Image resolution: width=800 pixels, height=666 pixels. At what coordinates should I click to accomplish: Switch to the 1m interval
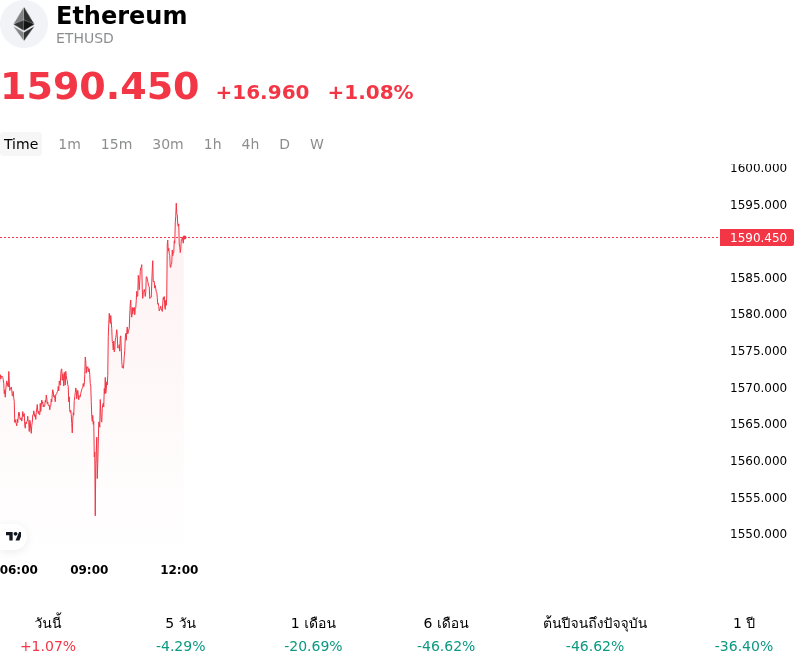click(x=69, y=144)
